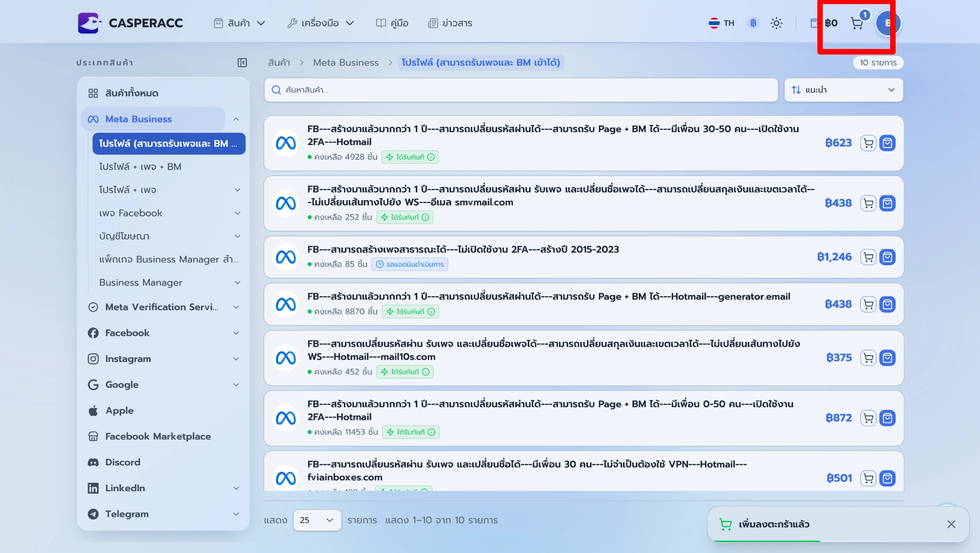Click the Meta logo of ฿1,246 product
Screen dimensions: 980x553
tap(286, 257)
